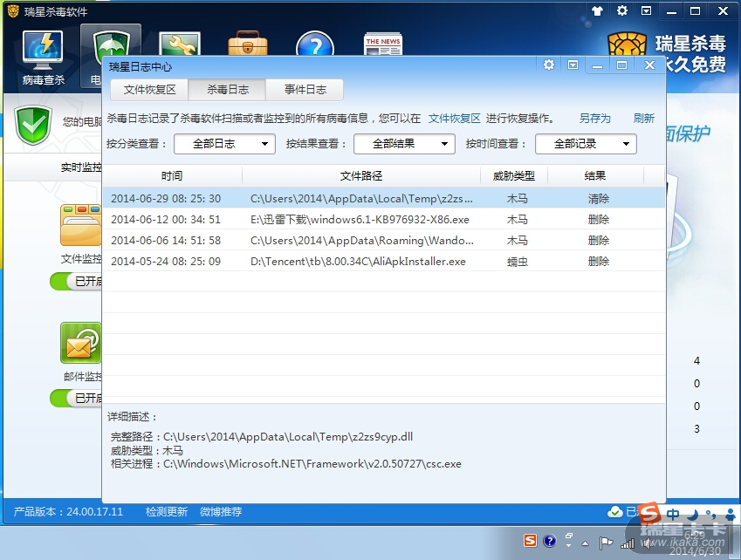741x560 pixels.
Task: Open the orange toolbox icon
Action: coord(248,44)
